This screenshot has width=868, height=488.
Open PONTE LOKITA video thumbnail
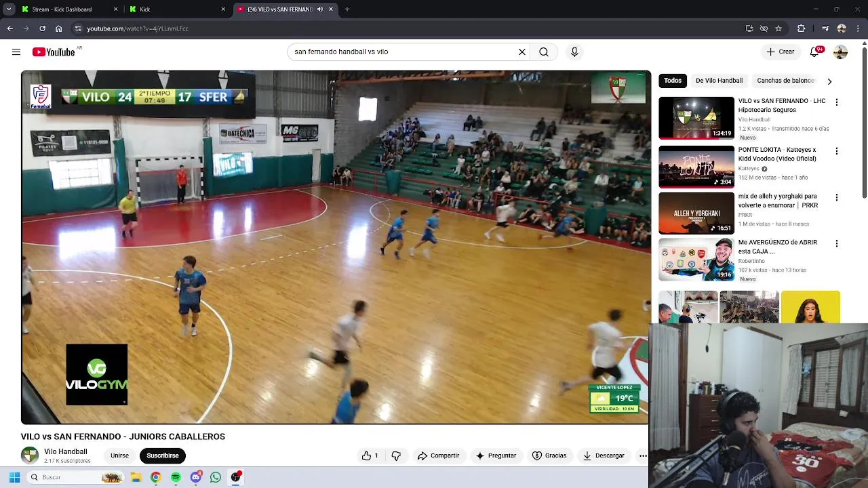[696, 167]
